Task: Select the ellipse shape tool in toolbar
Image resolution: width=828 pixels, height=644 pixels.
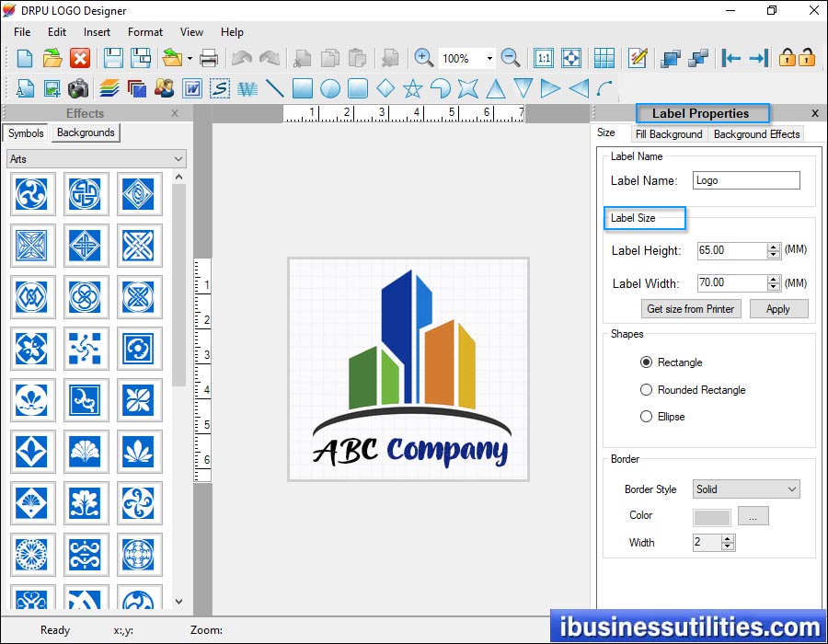Action: [x=329, y=88]
